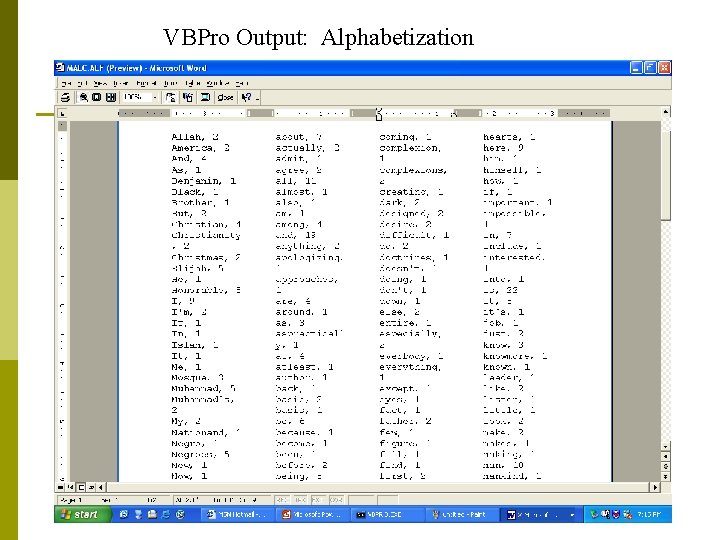Screen dimensions: 720x540
Task: Toggle EXT indicator in status bar
Action: [317, 500]
